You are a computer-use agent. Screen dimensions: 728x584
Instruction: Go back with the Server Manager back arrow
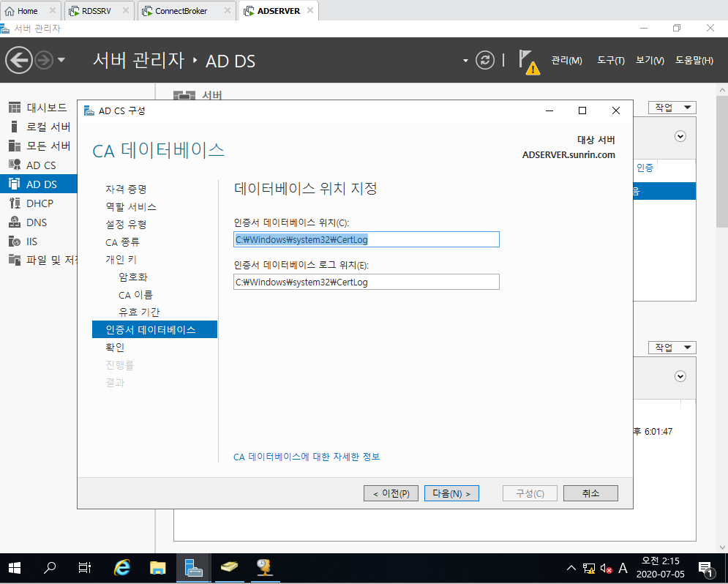pyautogui.click(x=18, y=60)
